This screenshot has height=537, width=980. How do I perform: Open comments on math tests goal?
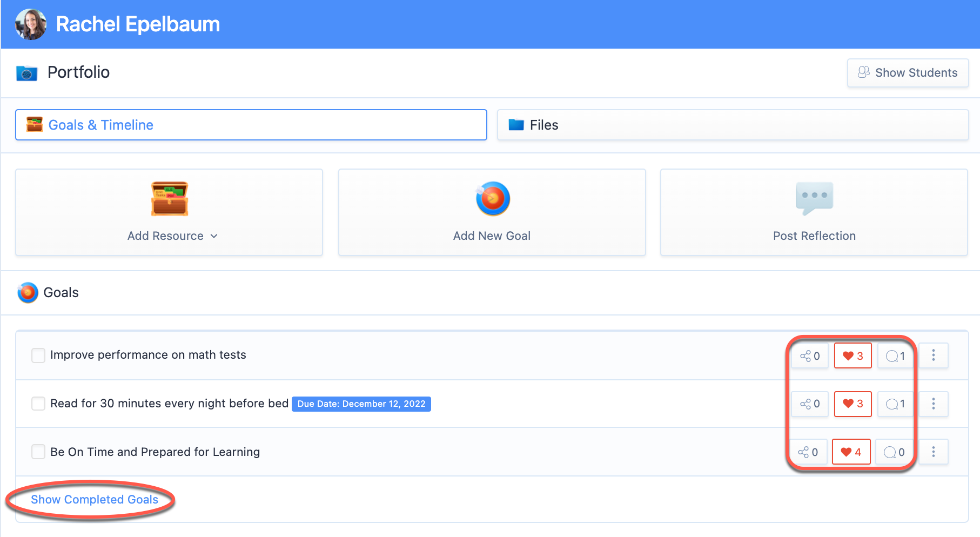(895, 356)
